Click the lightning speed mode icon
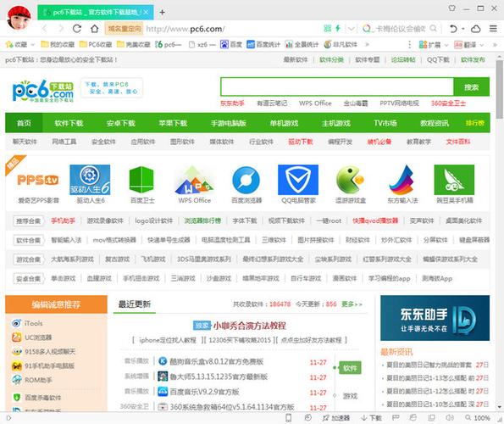Image resolution: width=504 pixels, height=424 pixels. point(338,28)
